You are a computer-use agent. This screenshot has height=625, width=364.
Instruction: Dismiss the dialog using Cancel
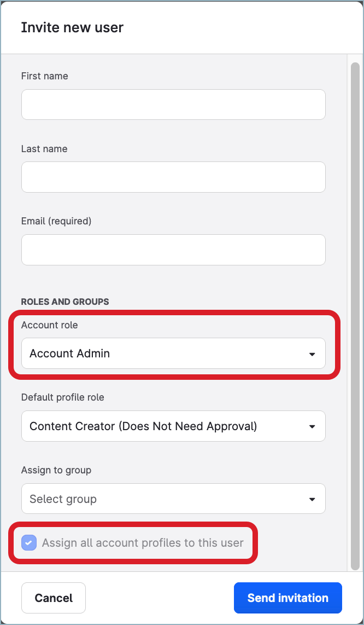coord(53,598)
